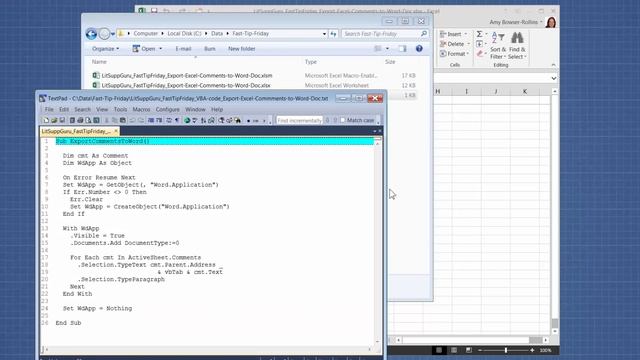The width and height of the screenshot is (640, 360).
Task: Open Find & Select in Excel ribbon
Action: (517, 45)
